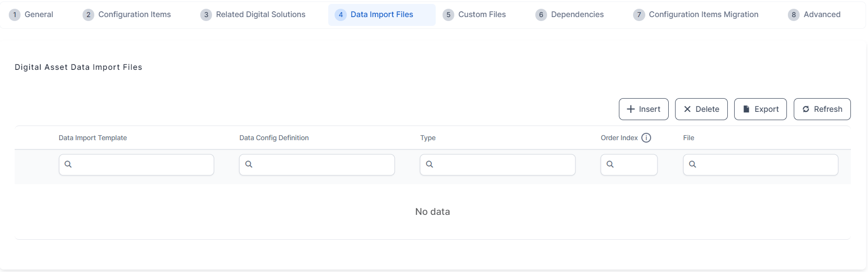Image resolution: width=868 pixels, height=272 pixels.
Task: Open the Advanced tab
Action: tap(822, 15)
